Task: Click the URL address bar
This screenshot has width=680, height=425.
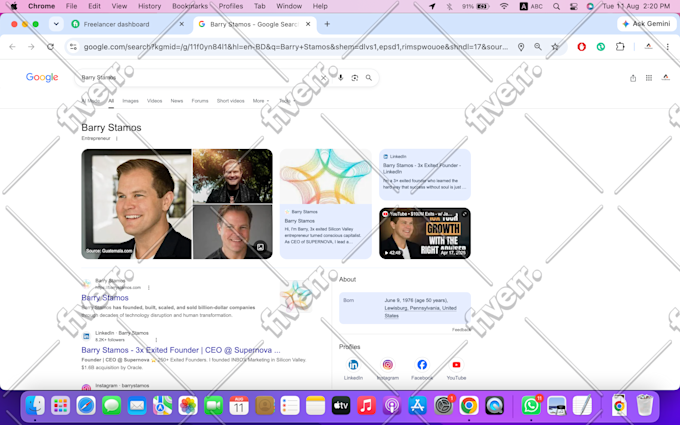Action: pyautogui.click(x=296, y=46)
